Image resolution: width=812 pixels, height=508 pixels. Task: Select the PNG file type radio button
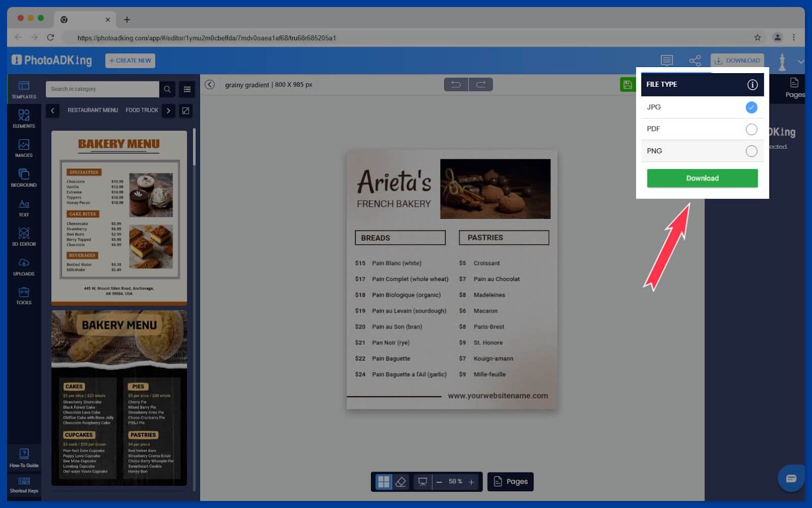(751, 151)
